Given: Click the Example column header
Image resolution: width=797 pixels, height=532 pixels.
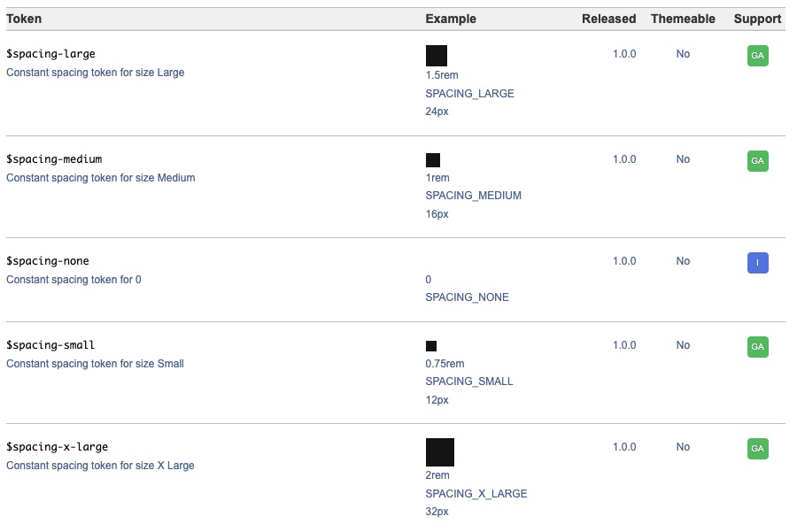Looking at the screenshot, I should click(451, 19).
